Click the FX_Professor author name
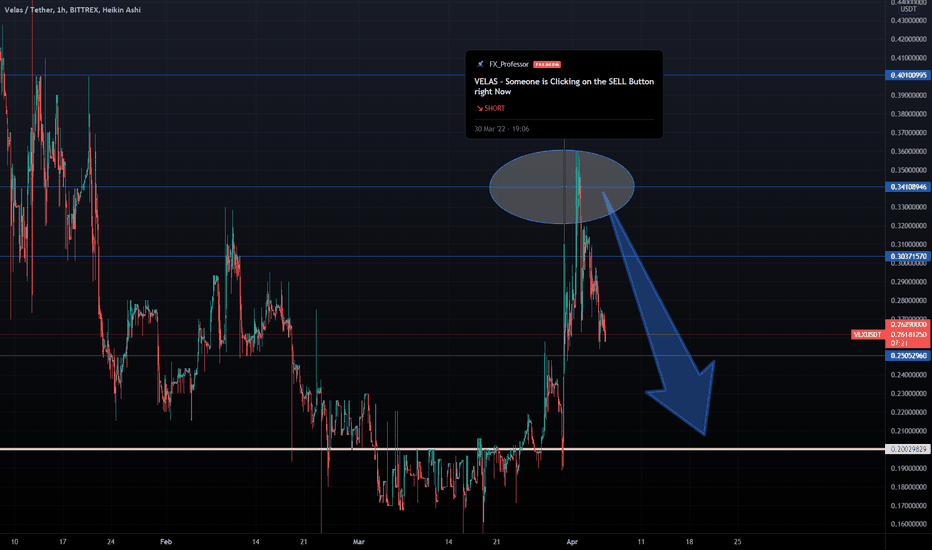The height and width of the screenshot is (550, 932). click(509, 64)
